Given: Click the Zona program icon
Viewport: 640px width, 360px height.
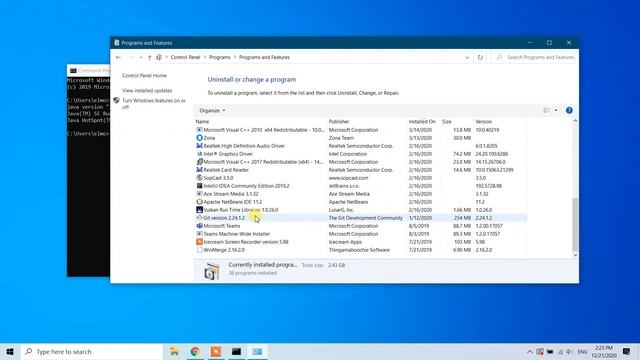Looking at the screenshot, I should click(x=199, y=138).
